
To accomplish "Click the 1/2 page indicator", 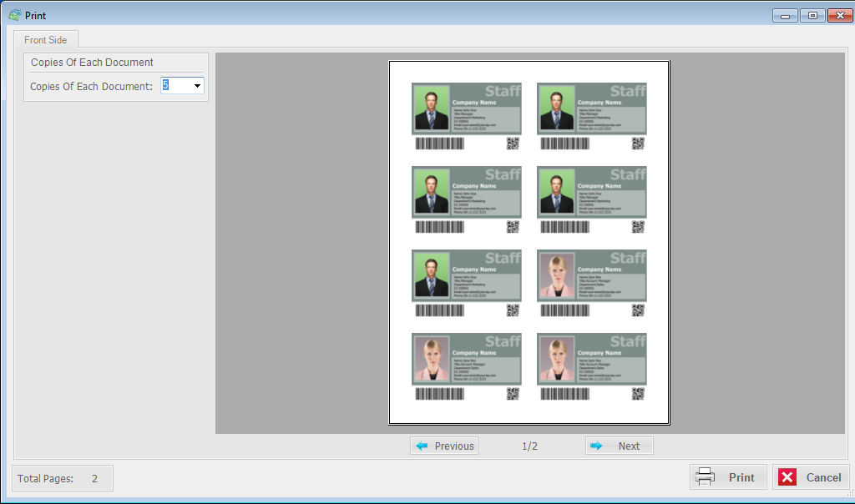I will click(x=529, y=446).
